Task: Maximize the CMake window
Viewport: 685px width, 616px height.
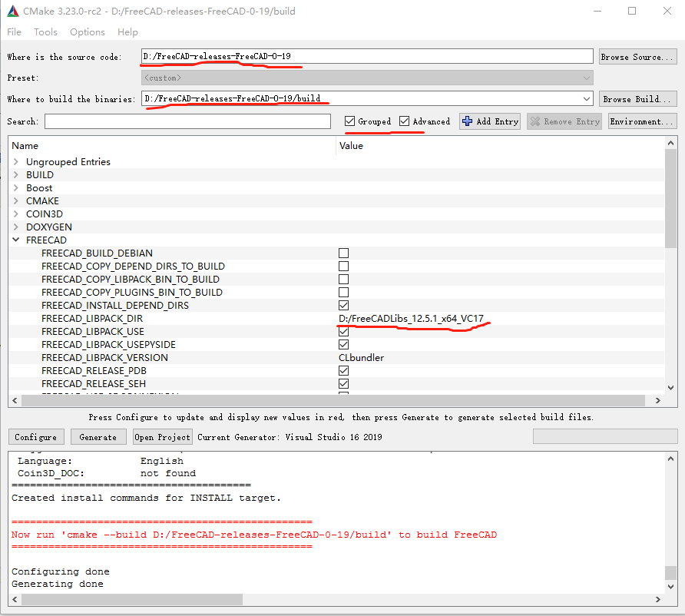Action: [x=632, y=11]
